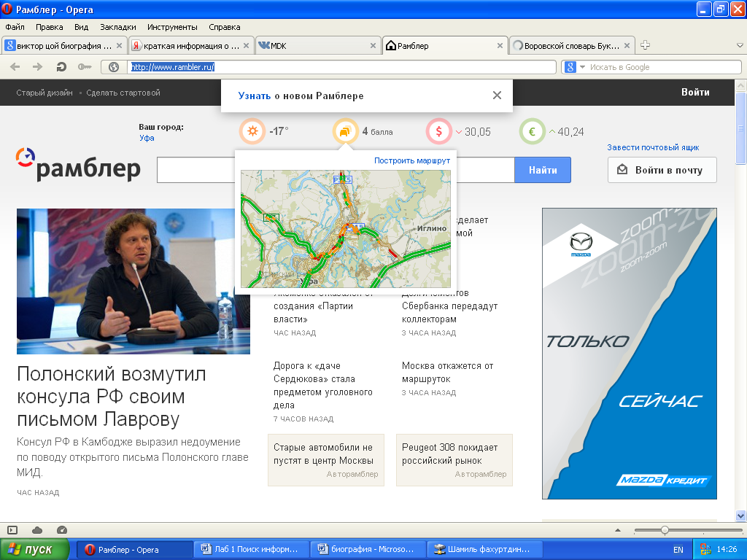
Task: Click into the browser address bar
Action: (342, 67)
